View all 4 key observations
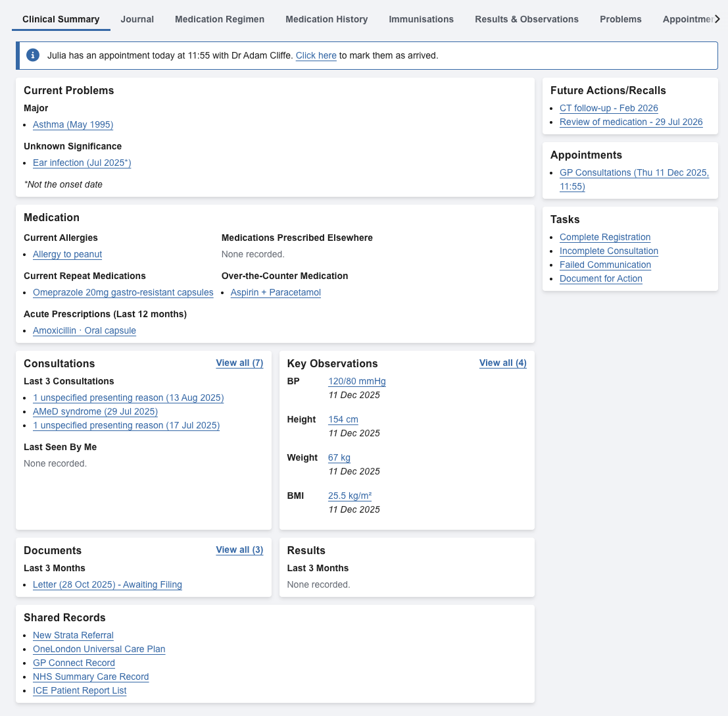This screenshot has width=728, height=716. (502, 363)
